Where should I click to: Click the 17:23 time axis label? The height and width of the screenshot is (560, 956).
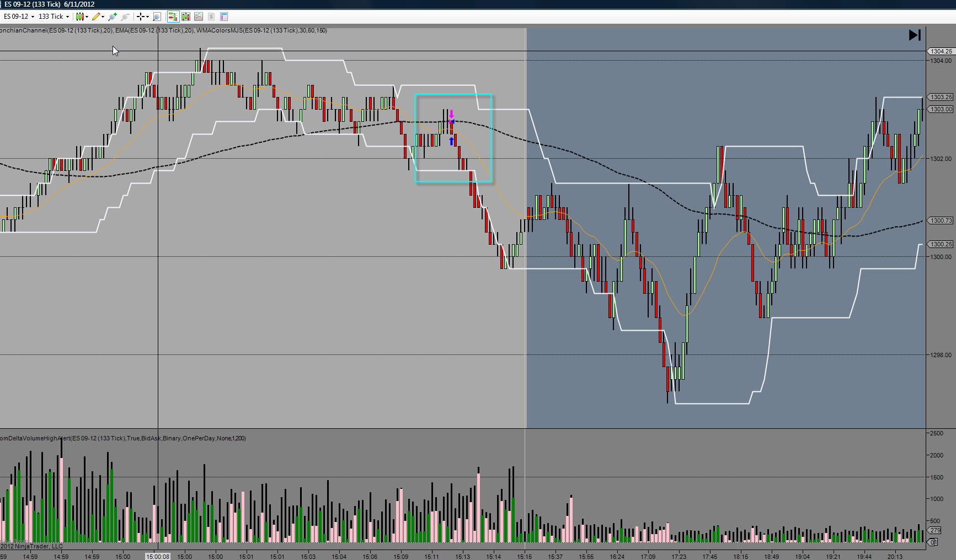point(679,557)
